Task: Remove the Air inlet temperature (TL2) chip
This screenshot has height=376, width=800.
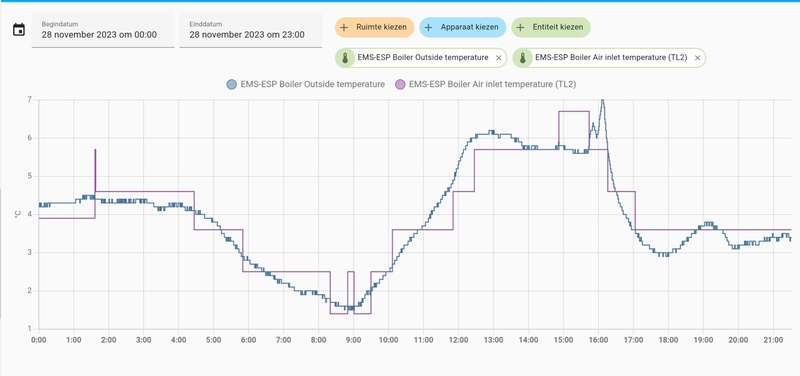Action: click(697, 58)
